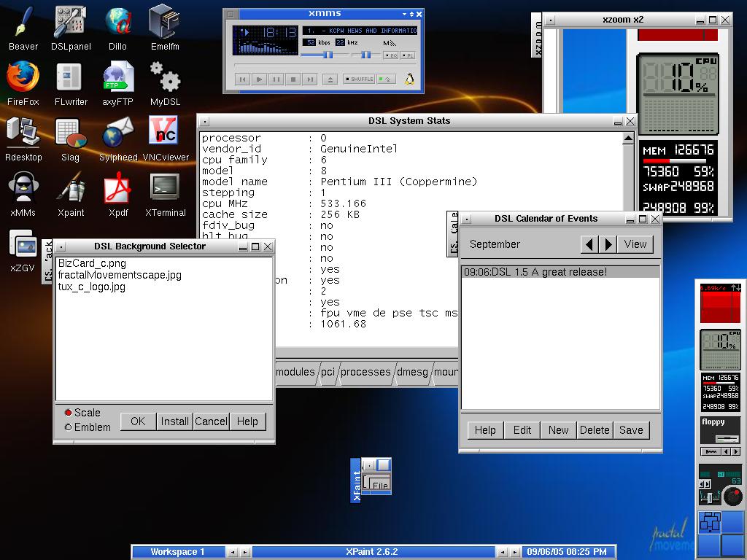Toggle xmms windowshade mode arrows

pyautogui.click(x=411, y=14)
